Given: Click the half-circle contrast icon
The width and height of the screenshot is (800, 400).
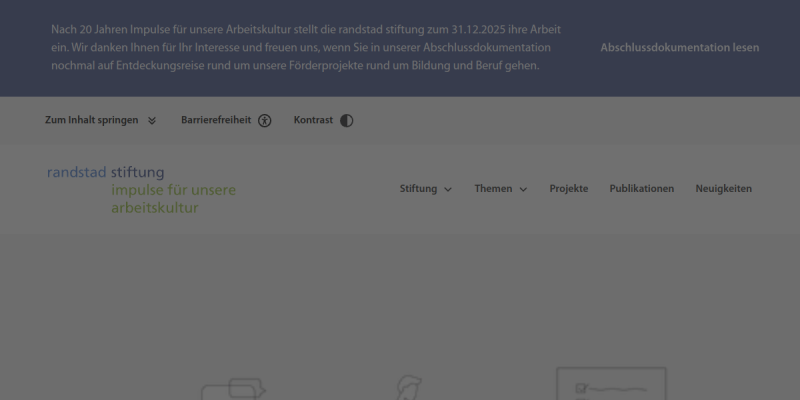Looking at the screenshot, I should (x=346, y=121).
